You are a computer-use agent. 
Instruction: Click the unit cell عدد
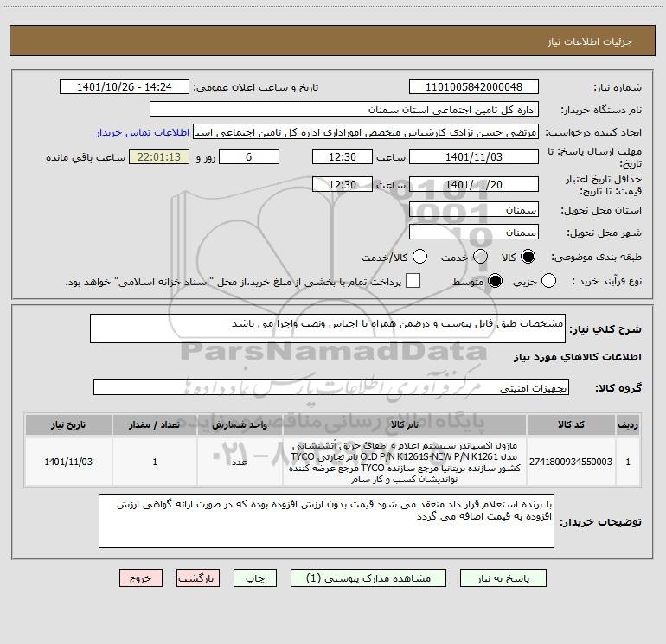coord(240,462)
